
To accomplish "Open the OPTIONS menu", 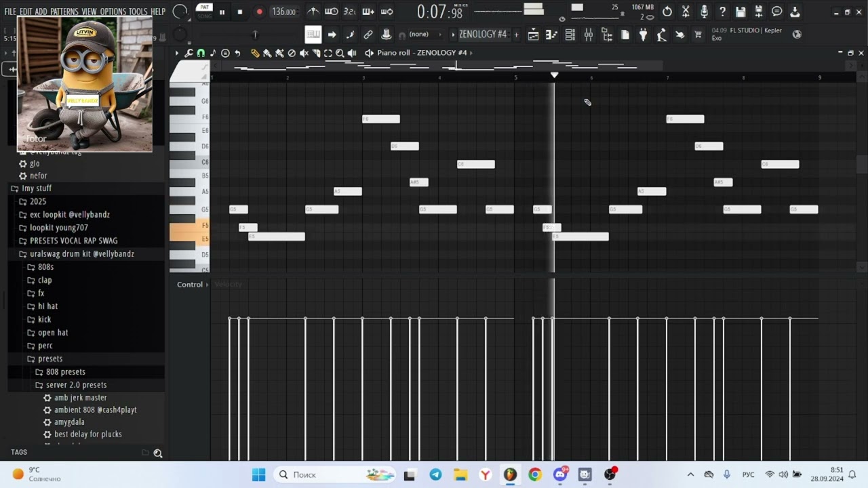I will point(113,12).
